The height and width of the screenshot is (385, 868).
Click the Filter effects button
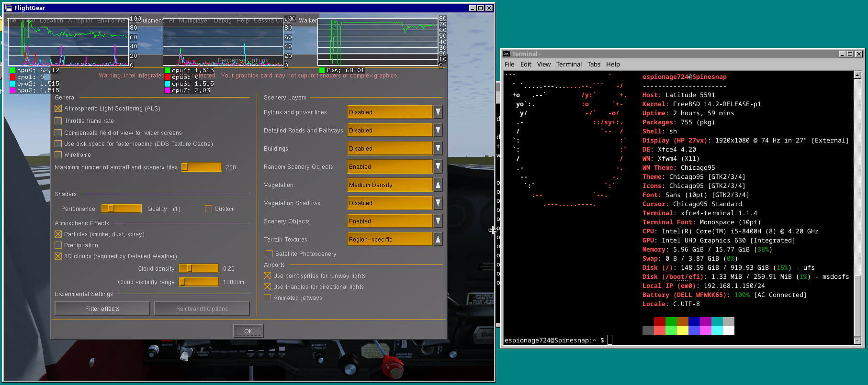tap(102, 309)
